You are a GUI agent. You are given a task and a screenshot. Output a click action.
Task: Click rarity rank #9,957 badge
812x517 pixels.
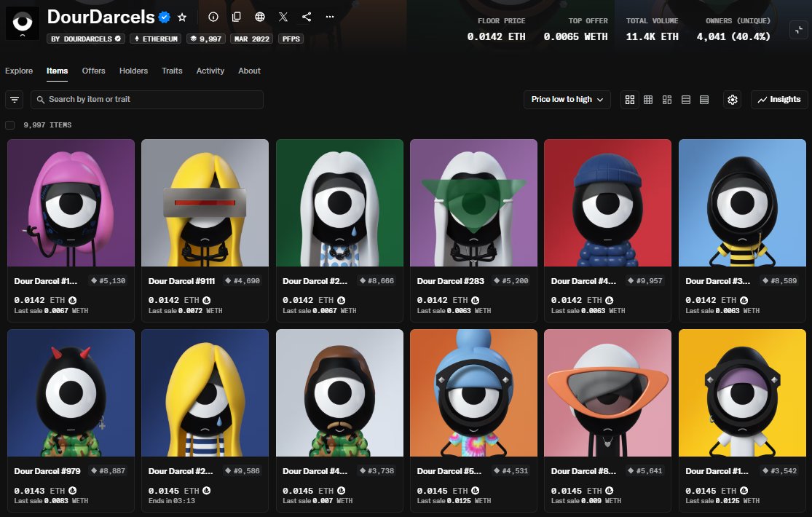tap(645, 281)
